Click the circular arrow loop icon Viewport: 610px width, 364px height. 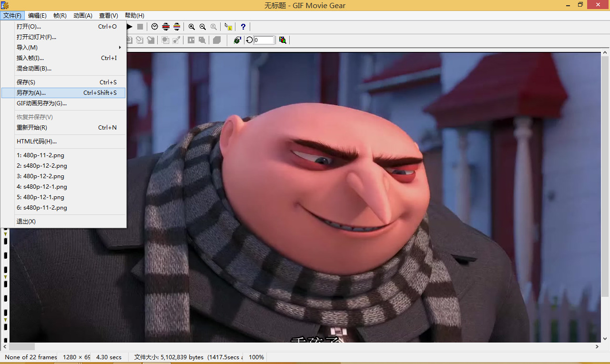click(249, 40)
